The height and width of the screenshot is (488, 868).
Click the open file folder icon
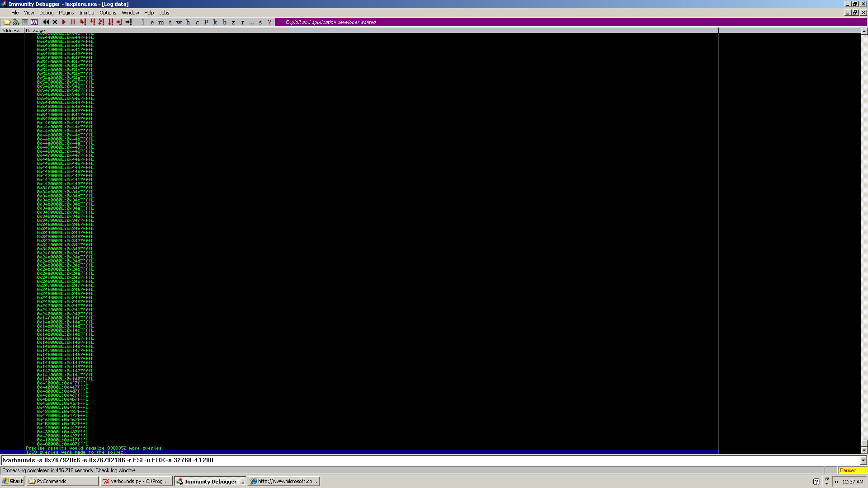coord(7,22)
